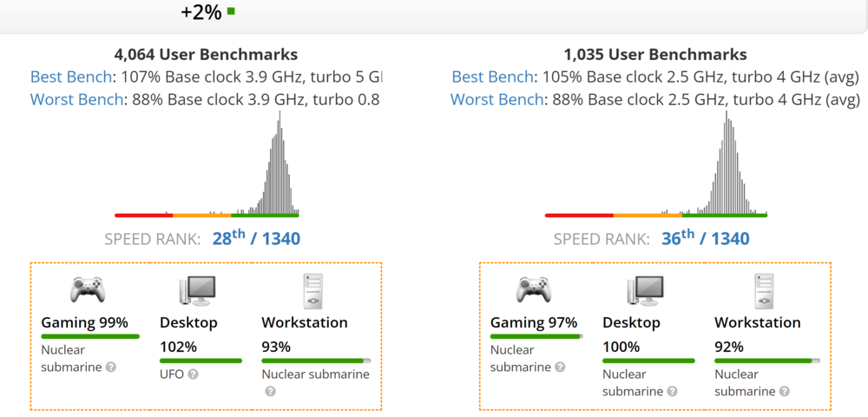Click the right Workstation tower icon
This screenshot has height=417, width=868.
764,290
